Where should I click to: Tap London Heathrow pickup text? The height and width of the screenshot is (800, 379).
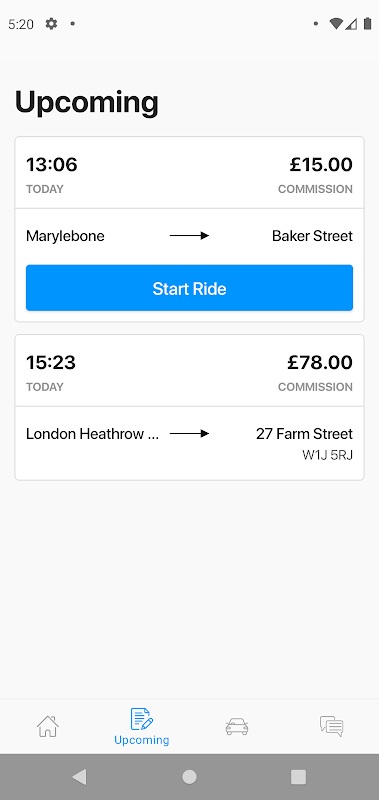[x=92, y=434]
